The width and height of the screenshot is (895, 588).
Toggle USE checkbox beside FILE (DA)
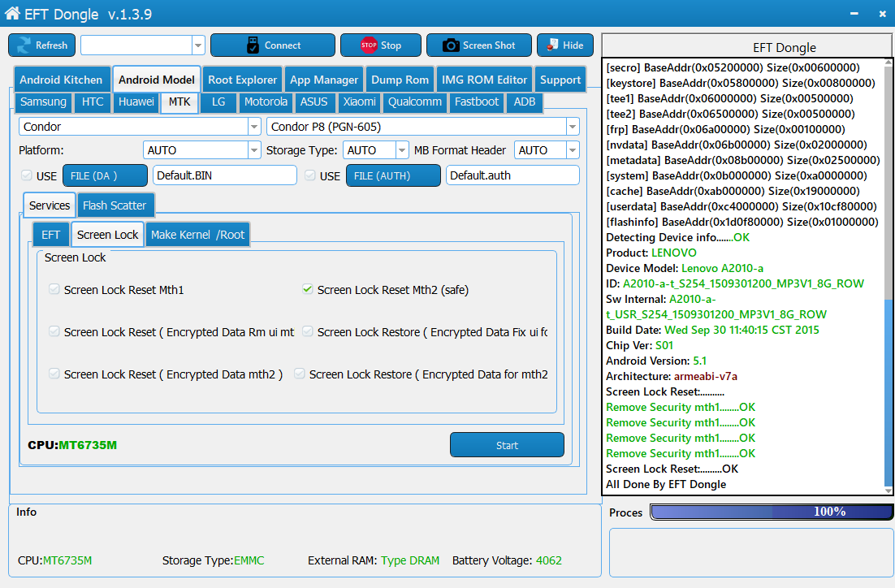click(26, 175)
